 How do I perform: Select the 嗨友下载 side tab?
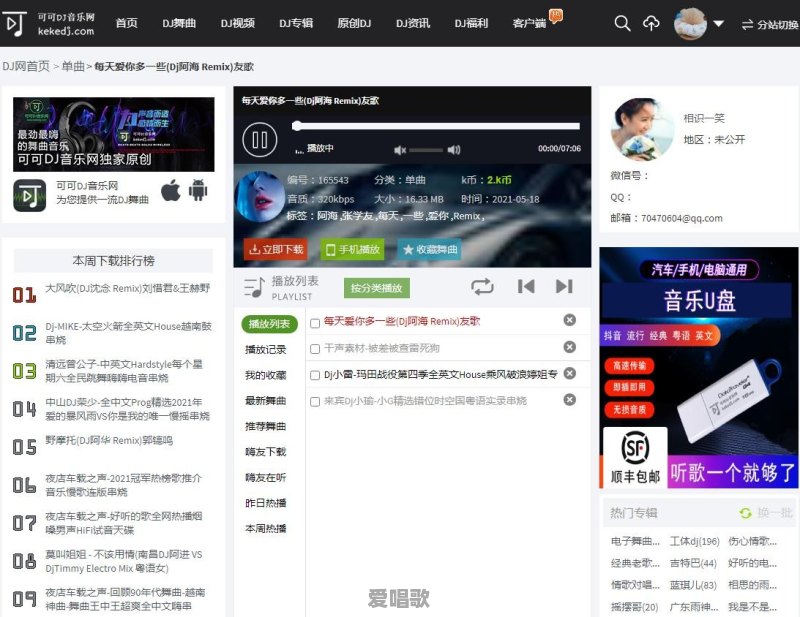(265, 452)
